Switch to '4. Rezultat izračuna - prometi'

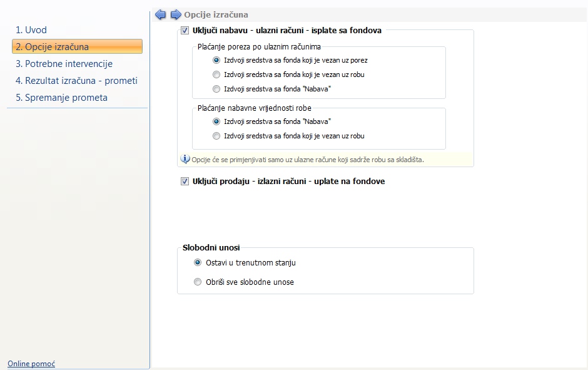pyautogui.click(x=76, y=81)
